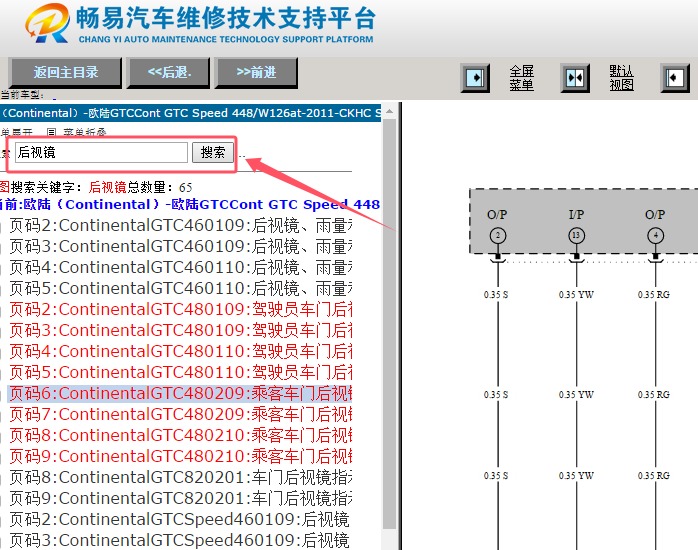
Task: Open result 页码7:ContinentalGTC480209 乘客车门
Action: pos(180,414)
